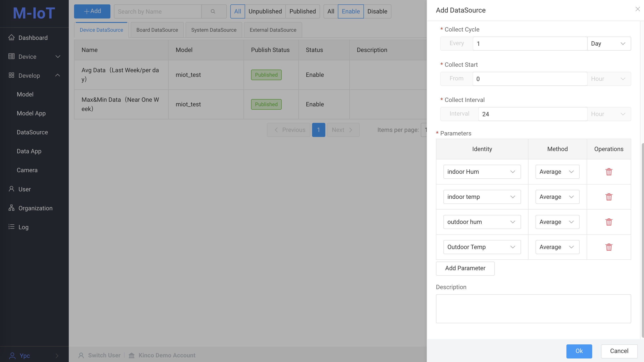Delete the indoor Hum parameter row
Screen dimensions: 644x362
(609, 172)
